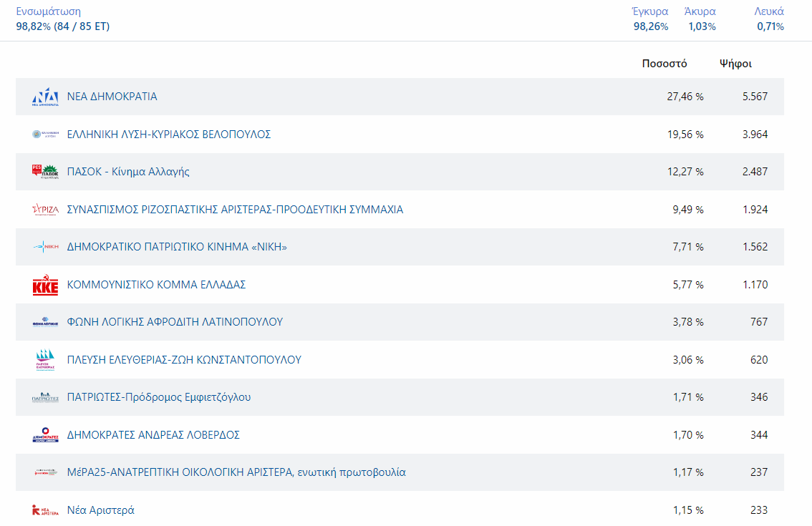Click the Άκυρα label

[x=700, y=11]
